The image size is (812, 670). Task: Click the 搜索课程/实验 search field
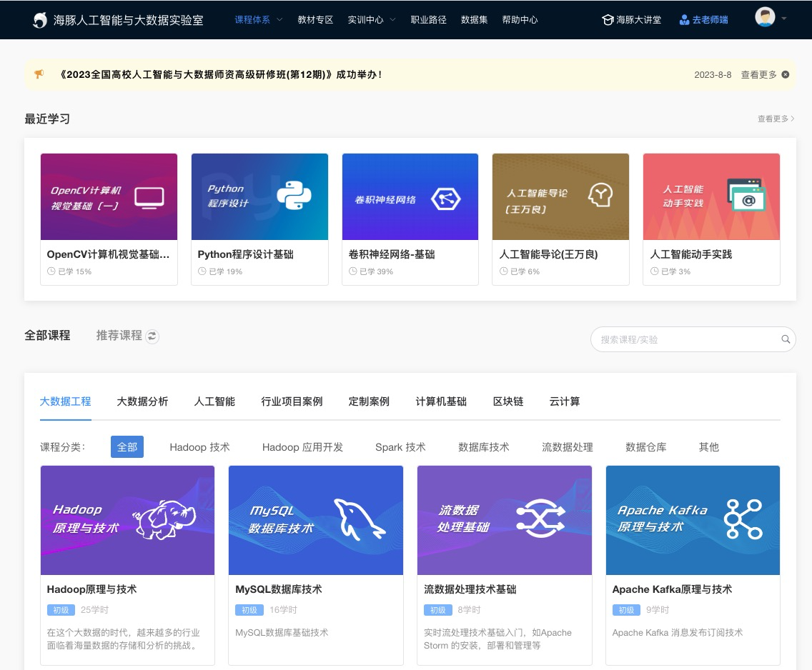[686, 339]
